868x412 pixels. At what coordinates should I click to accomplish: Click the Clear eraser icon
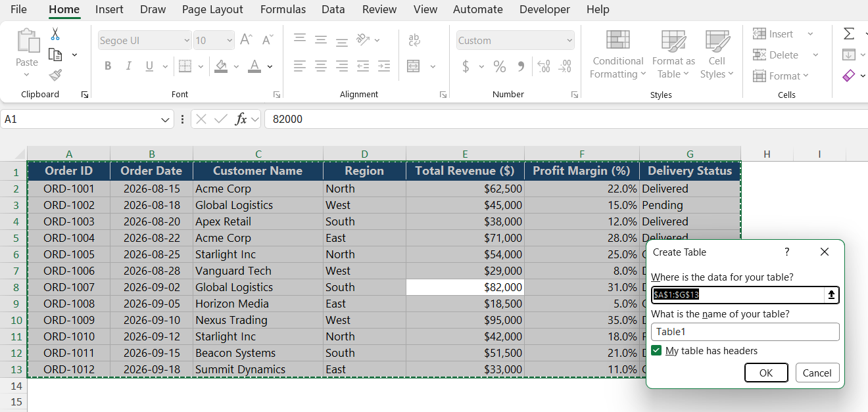tap(849, 76)
